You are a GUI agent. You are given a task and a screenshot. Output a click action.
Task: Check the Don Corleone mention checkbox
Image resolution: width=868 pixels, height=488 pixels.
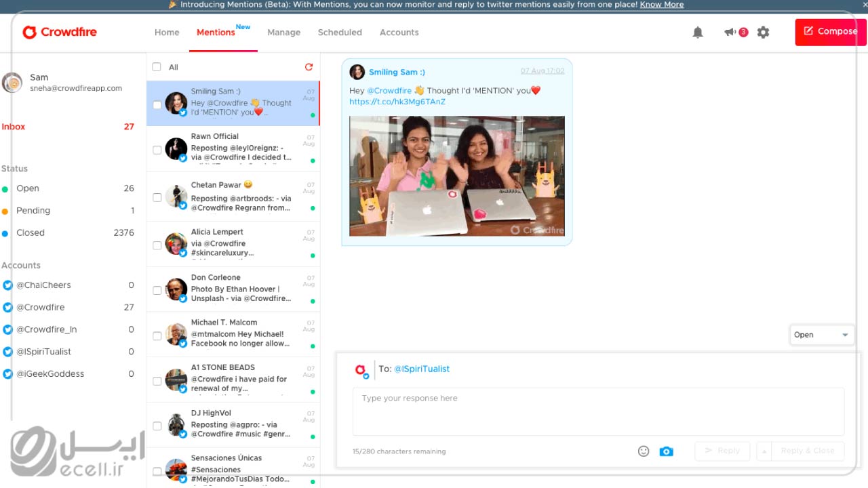[157, 290]
